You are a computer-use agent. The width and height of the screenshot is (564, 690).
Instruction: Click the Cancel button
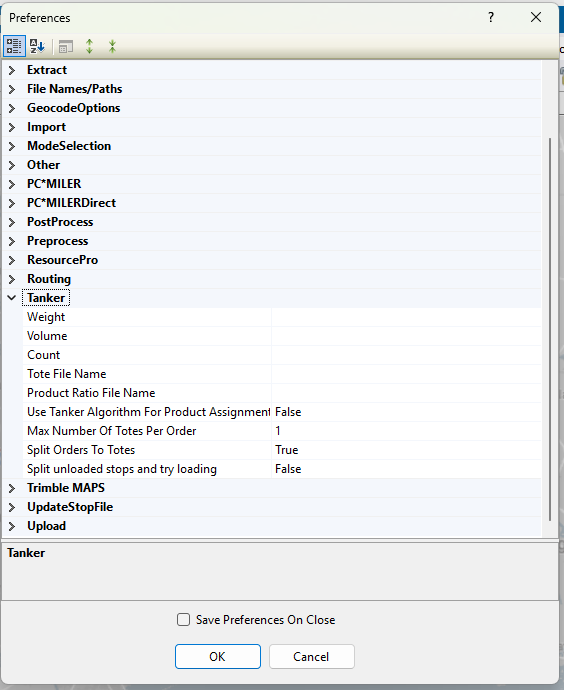(311, 657)
